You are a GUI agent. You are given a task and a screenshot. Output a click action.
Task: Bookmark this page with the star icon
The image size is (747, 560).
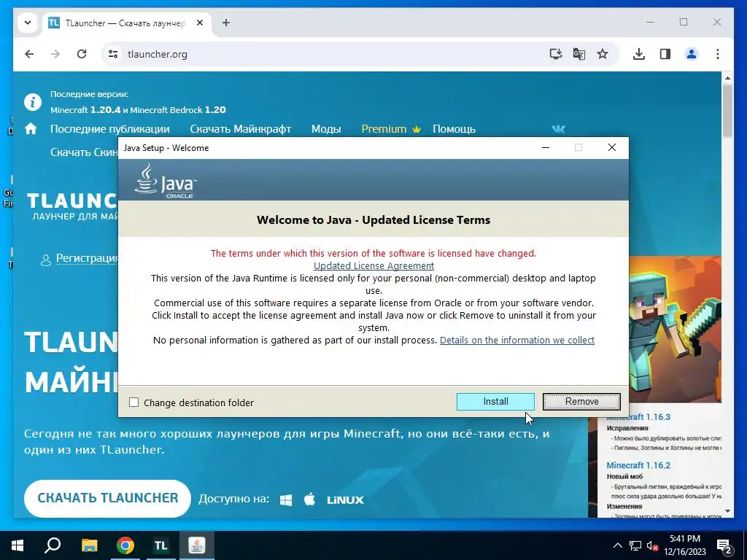(x=602, y=54)
